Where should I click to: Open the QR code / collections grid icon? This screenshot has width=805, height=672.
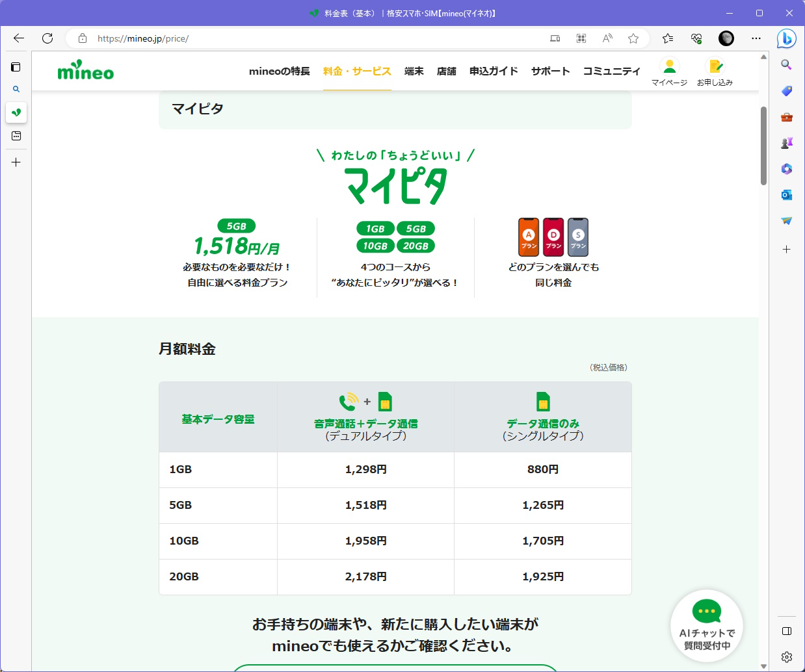tap(581, 38)
